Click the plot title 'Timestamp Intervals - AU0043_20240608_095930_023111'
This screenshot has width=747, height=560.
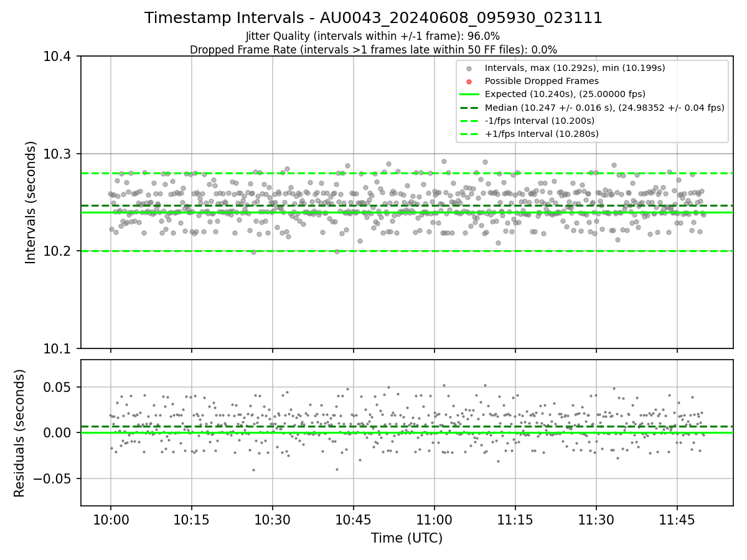[x=374, y=18]
